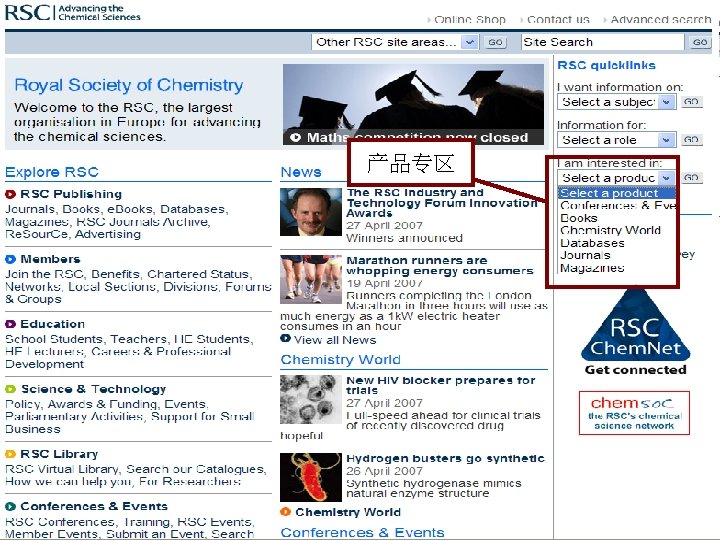Screen dimensions: 720x540
Task: Click GO beside Select a product
Action: (692, 177)
